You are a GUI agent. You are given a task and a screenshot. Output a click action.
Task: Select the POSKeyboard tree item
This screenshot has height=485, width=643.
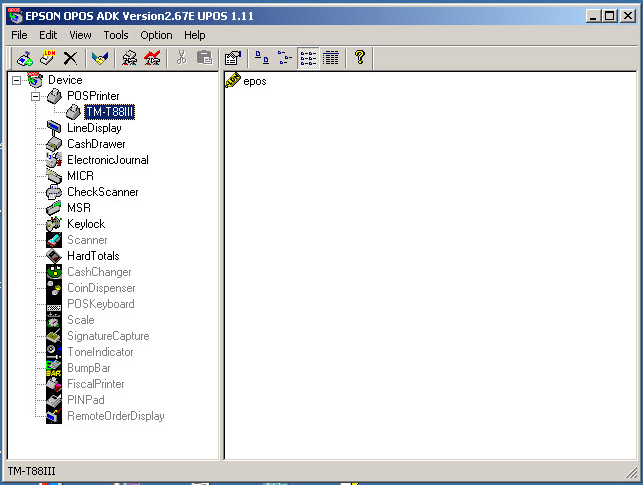(x=101, y=304)
